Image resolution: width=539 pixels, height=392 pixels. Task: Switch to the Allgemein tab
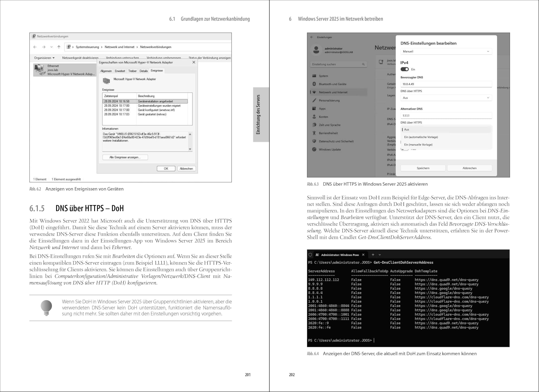coord(106,71)
